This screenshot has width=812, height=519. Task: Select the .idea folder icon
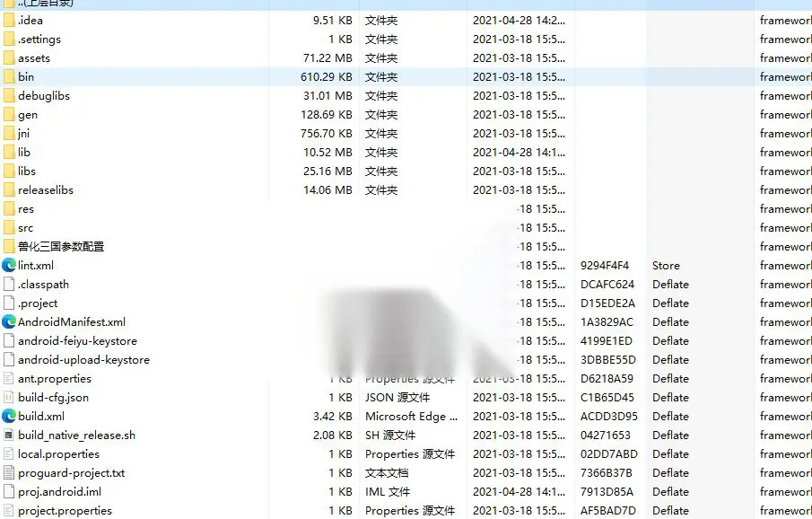tap(9, 21)
